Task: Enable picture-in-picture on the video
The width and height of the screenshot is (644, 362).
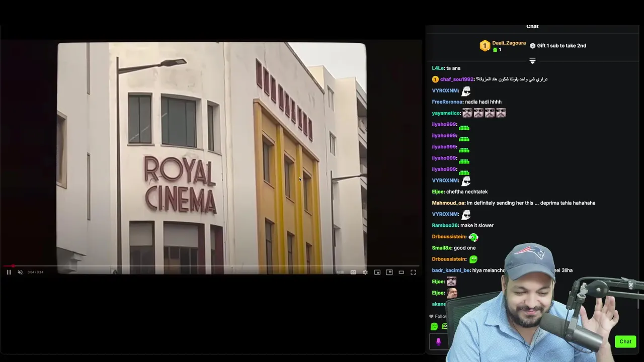Action: pyautogui.click(x=389, y=272)
